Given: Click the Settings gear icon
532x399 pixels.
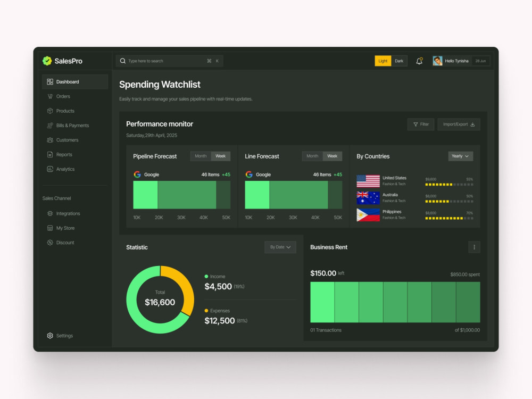Looking at the screenshot, I should coord(50,336).
